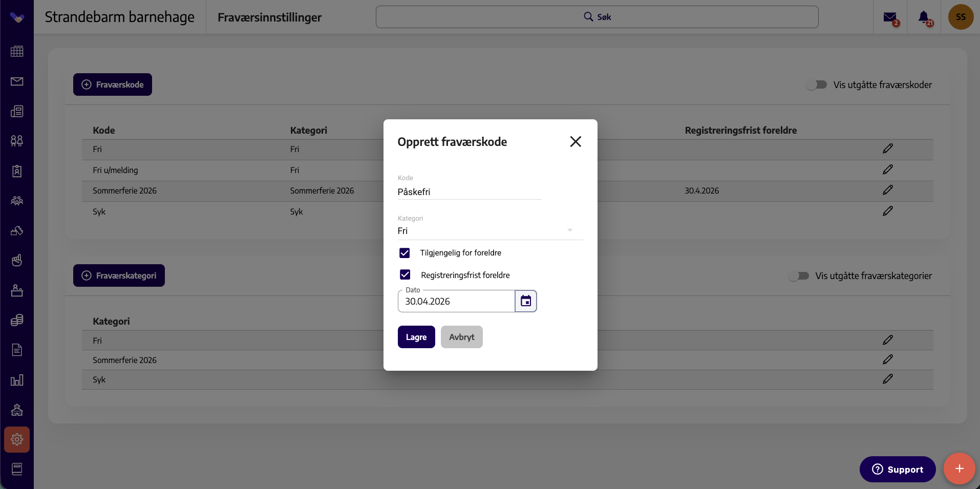Click the Kode field containing Påskefri

(x=469, y=192)
